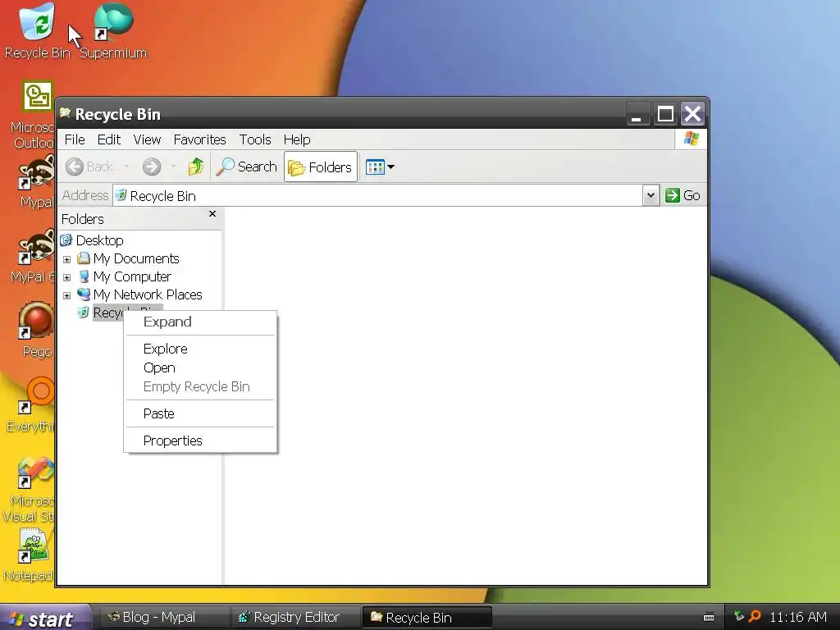Screen dimensions: 840x630
Task: Click the system clock showing 11:16 AM
Action: (797, 617)
